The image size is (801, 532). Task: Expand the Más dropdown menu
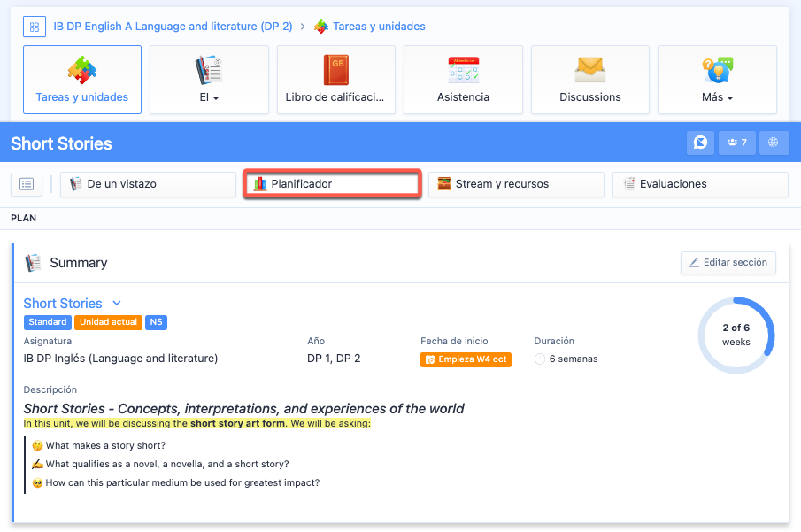pyautogui.click(x=717, y=80)
